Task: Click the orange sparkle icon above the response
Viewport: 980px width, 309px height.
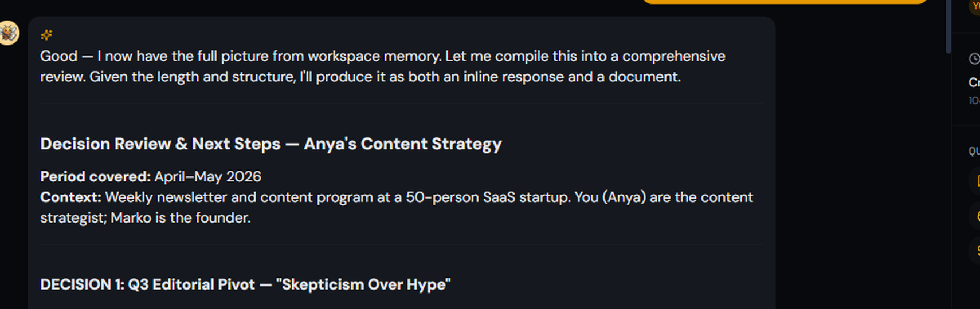Action: point(46,35)
